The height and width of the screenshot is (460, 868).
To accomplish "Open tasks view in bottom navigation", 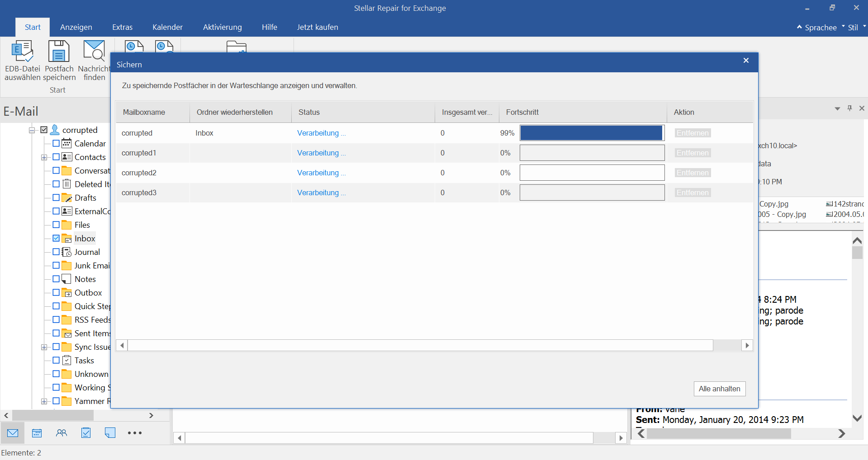I will [86, 433].
